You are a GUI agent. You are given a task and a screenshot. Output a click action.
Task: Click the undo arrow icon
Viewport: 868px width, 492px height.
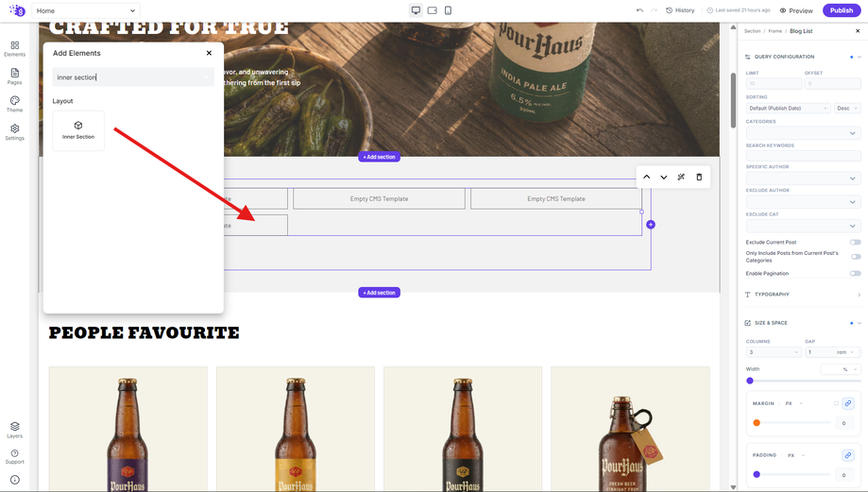pos(640,10)
